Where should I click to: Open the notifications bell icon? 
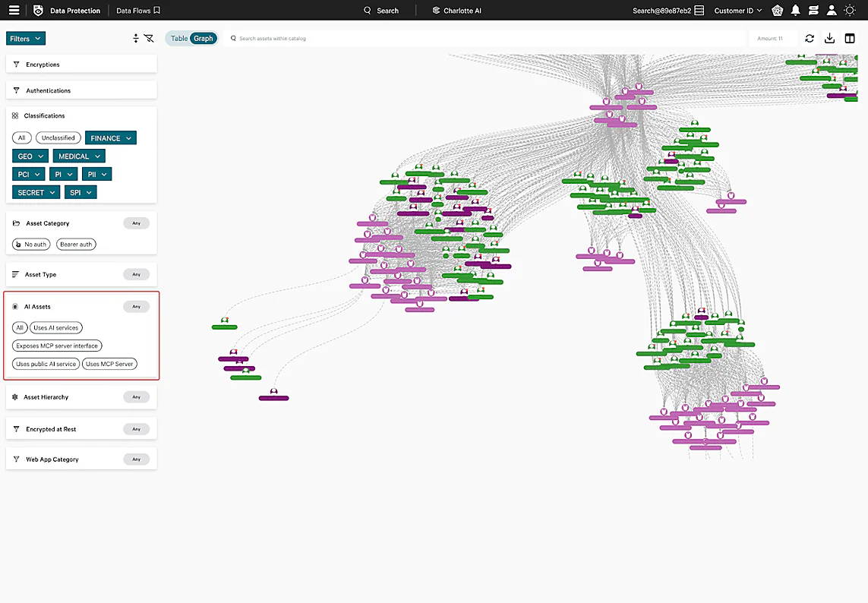(x=795, y=10)
